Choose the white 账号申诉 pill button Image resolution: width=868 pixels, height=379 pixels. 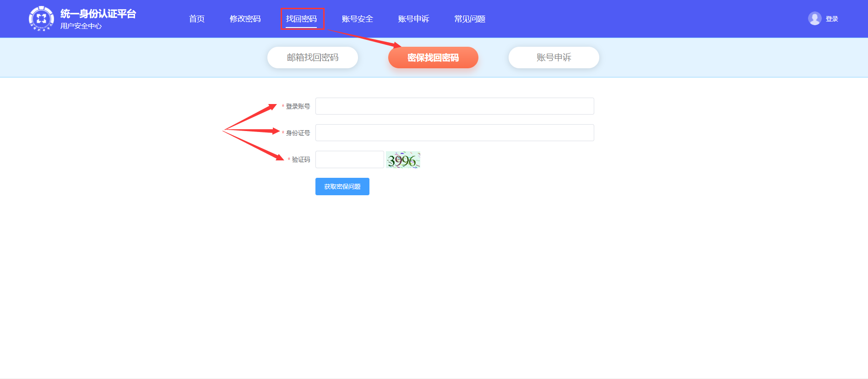click(553, 58)
